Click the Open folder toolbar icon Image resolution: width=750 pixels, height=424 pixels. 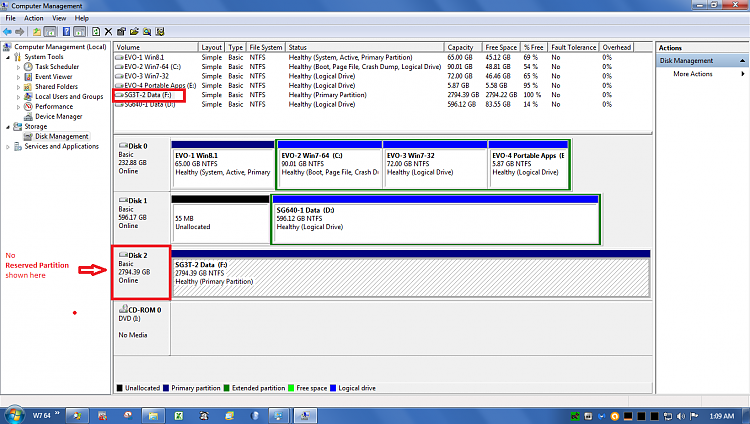(134, 32)
